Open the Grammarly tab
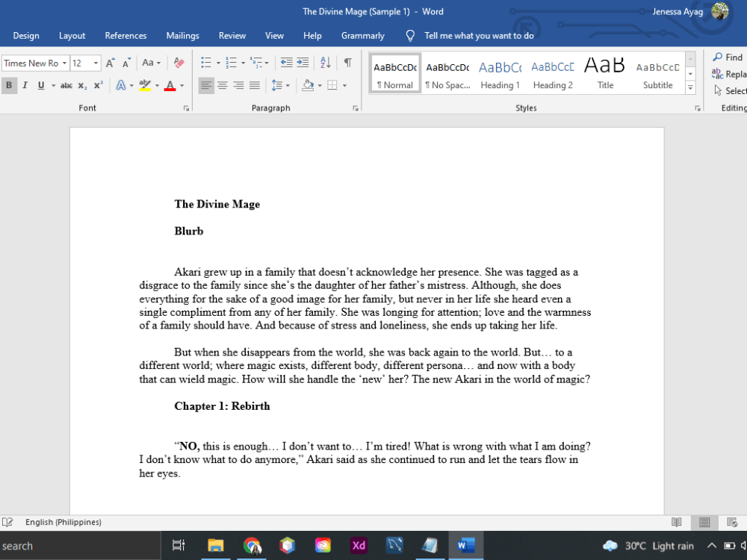The image size is (747, 560). pos(362,36)
